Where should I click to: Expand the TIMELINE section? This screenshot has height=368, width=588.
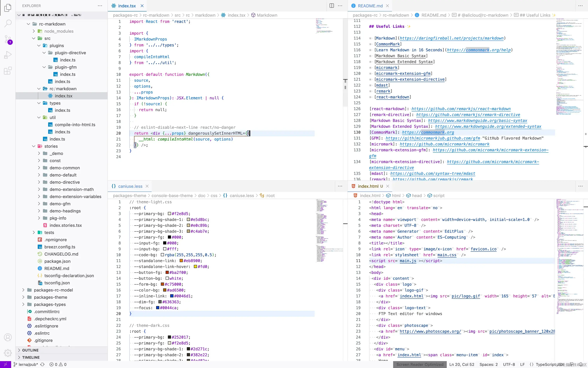coord(31,357)
